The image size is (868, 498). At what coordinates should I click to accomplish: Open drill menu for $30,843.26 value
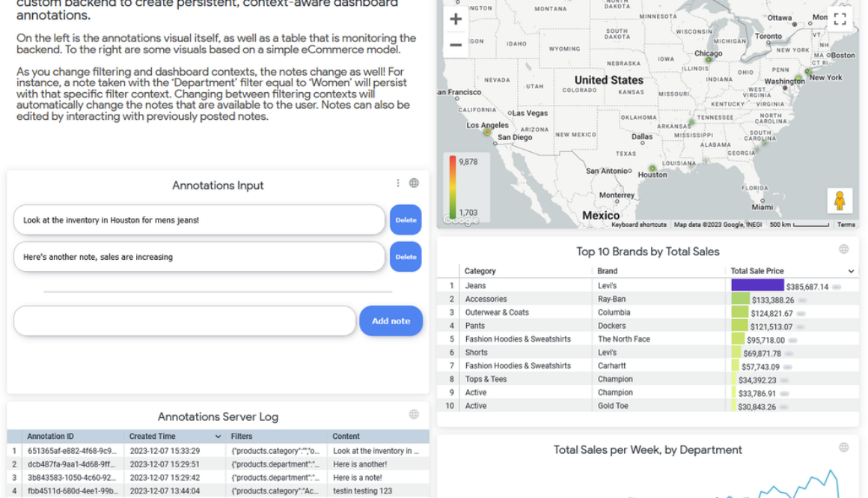(x=784, y=407)
